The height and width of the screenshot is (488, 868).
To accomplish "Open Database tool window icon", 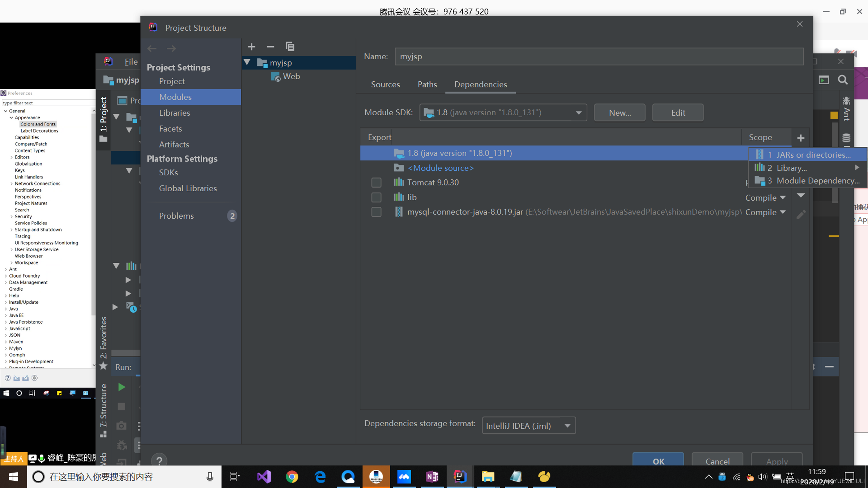I will pyautogui.click(x=846, y=138).
